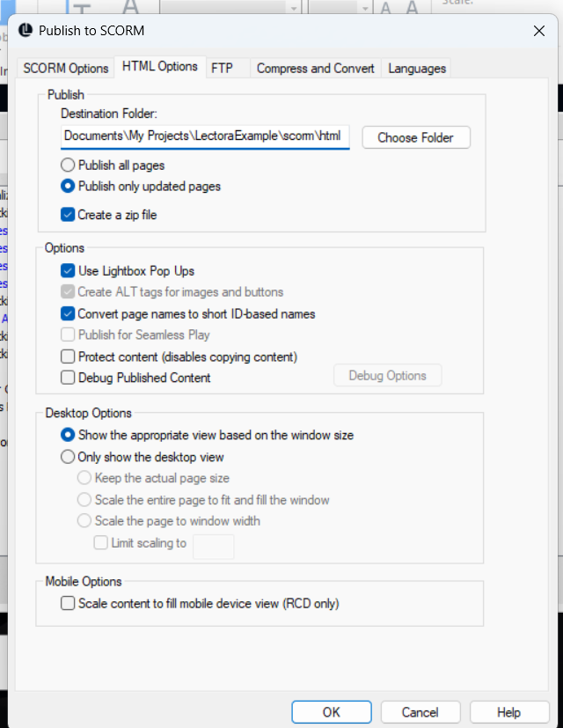Open the Help for this dialog
The image size is (563, 728).
[509, 711]
